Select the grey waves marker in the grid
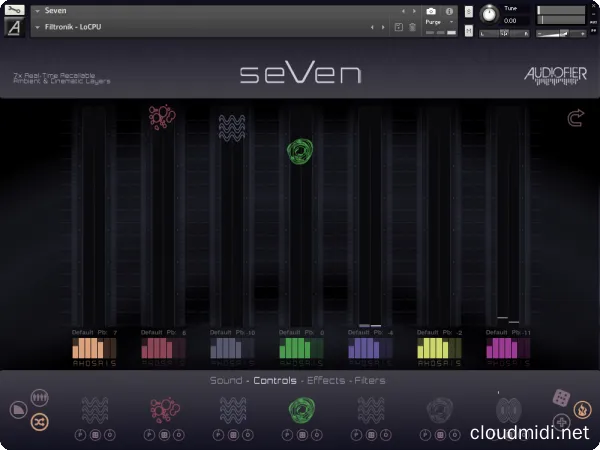 pos(232,128)
